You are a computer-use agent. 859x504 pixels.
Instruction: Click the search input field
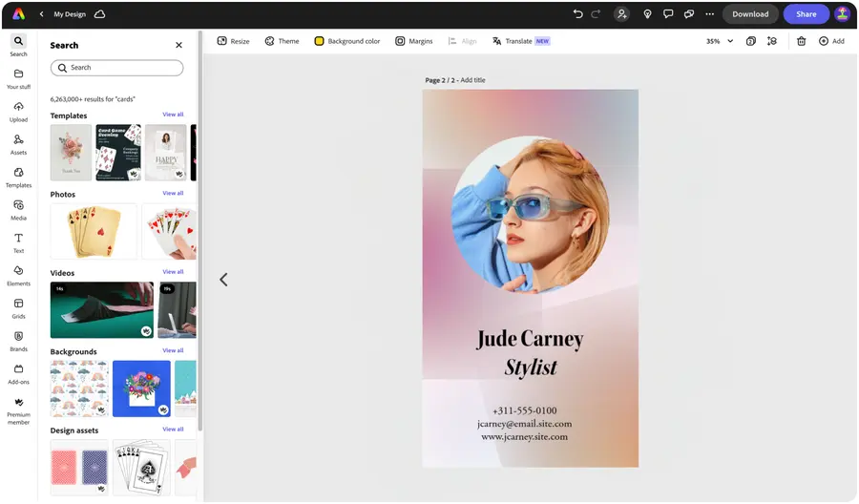pos(116,68)
